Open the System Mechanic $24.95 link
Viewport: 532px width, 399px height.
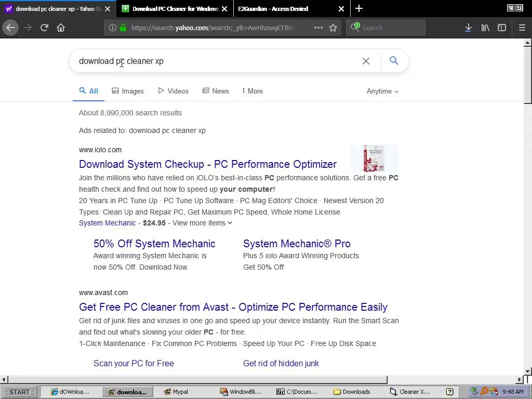[x=107, y=223]
